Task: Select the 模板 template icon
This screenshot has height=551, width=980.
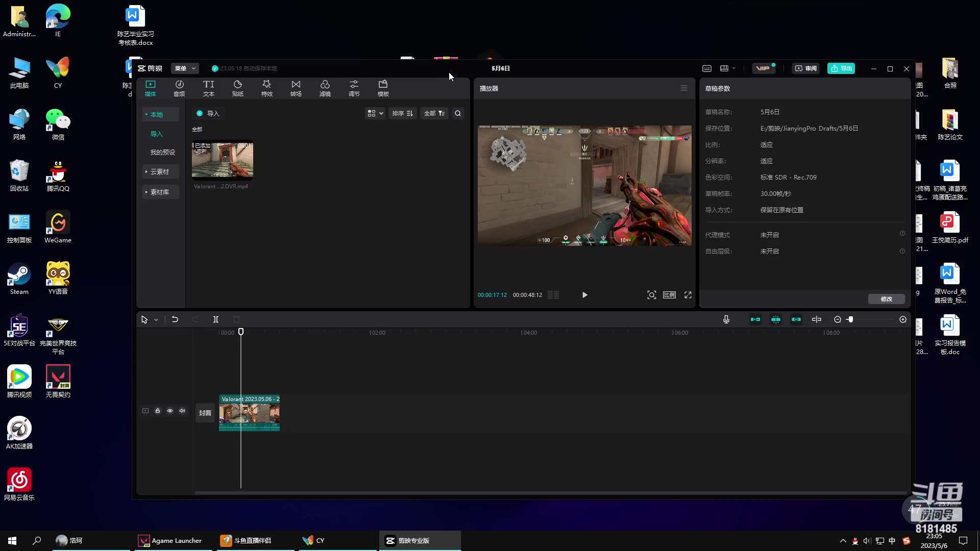Action: [x=383, y=88]
